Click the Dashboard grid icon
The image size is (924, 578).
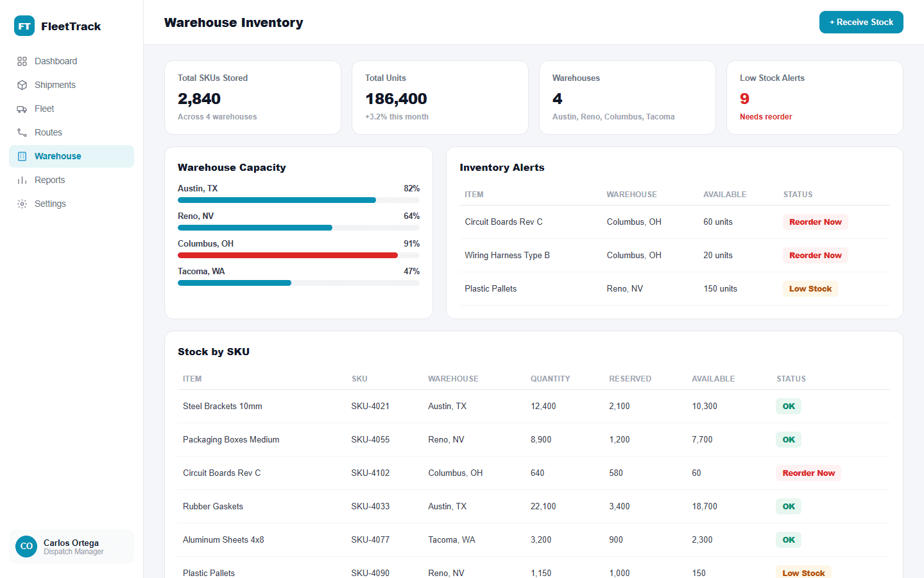pos(22,61)
